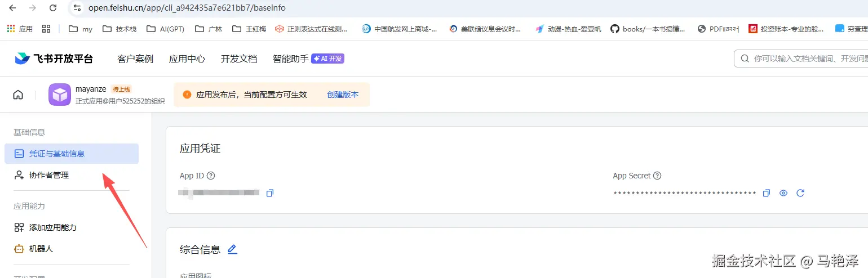Reveal the App Secret with the eye icon

783,193
